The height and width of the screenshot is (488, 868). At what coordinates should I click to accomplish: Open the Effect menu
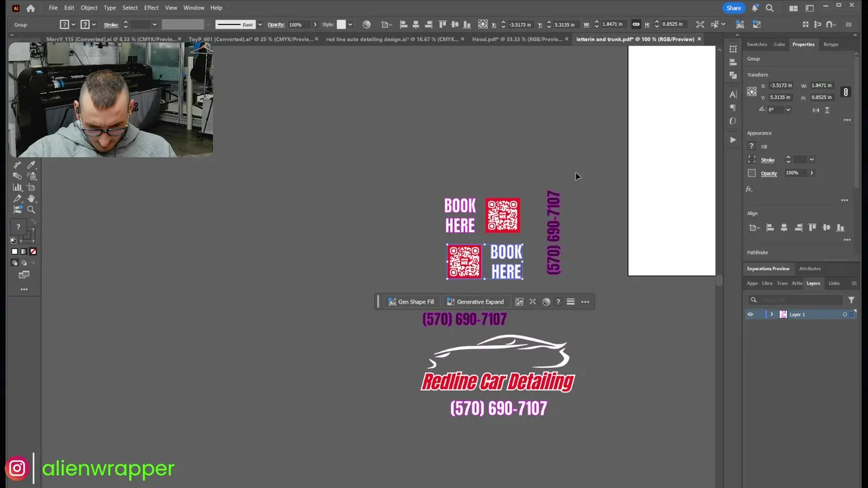point(151,8)
